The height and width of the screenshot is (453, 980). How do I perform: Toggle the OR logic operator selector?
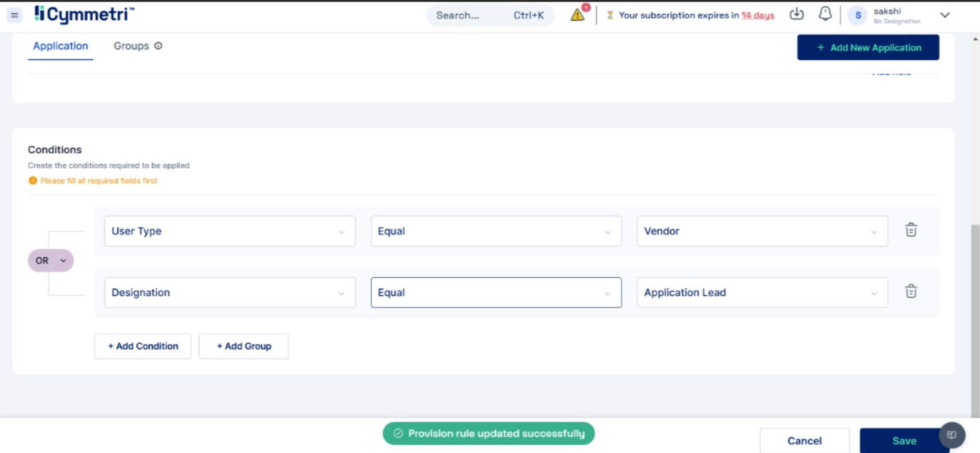51,261
